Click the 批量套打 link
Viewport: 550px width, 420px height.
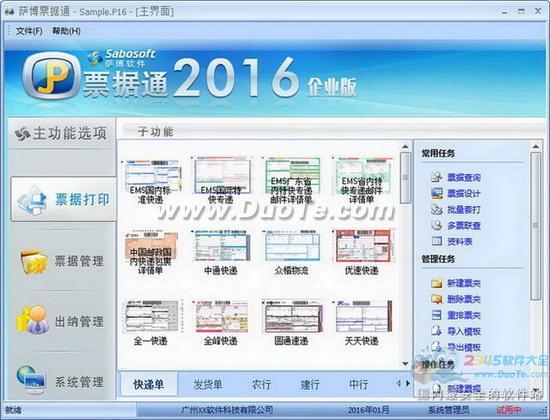[464, 210]
